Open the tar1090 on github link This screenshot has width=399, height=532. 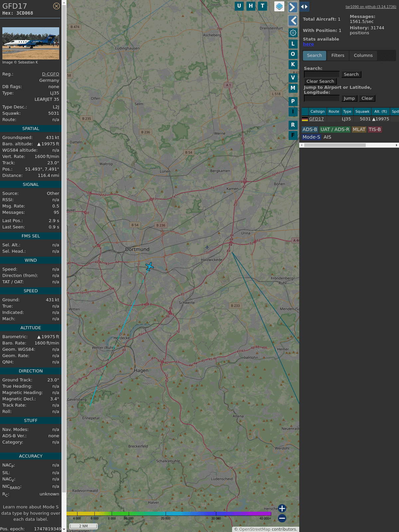pyautogui.click(x=371, y=7)
